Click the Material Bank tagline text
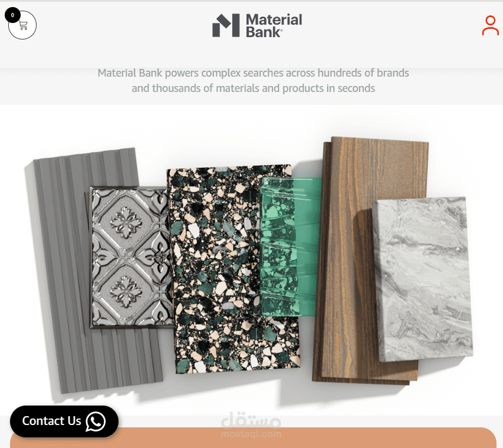This screenshot has height=448, width=503. (x=253, y=81)
